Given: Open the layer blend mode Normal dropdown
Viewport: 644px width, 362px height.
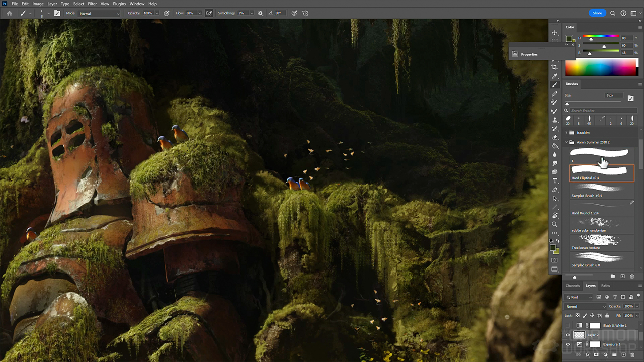Looking at the screenshot, I should 586,306.
